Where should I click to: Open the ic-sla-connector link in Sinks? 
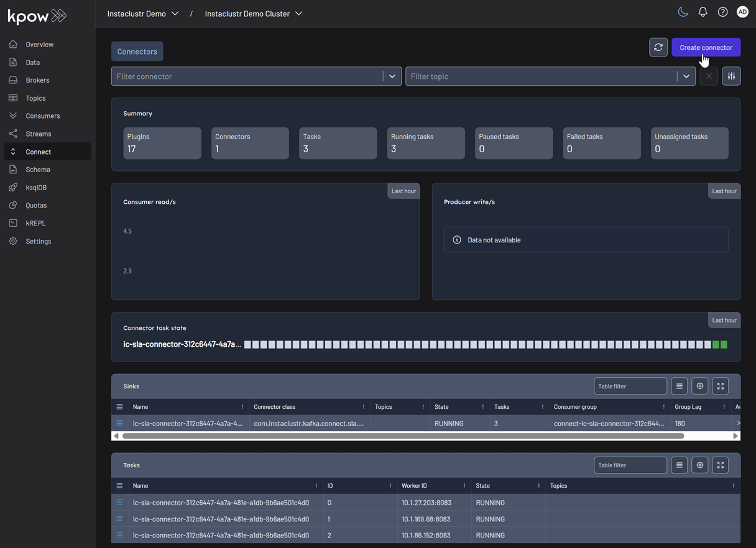pos(187,423)
